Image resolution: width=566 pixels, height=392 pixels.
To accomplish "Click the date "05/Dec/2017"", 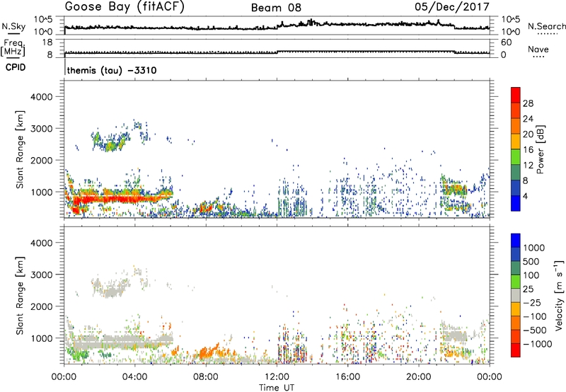I will coord(452,7).
